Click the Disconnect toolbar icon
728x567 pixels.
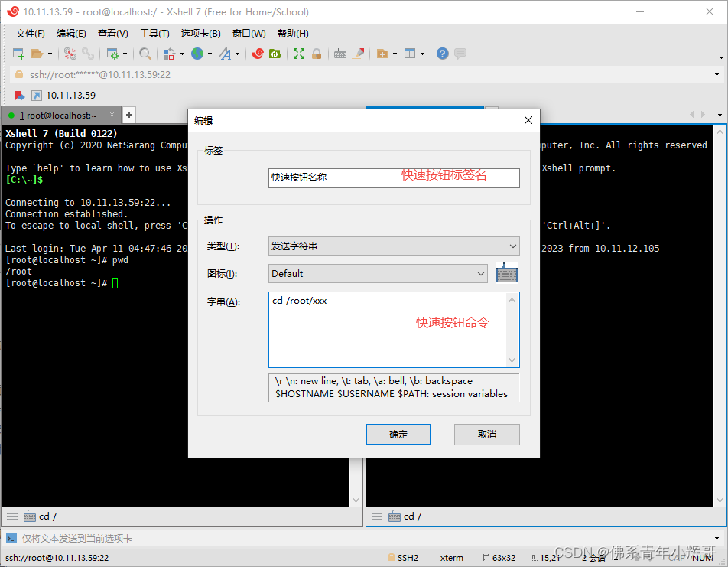pyautogui.click(x=70, y=54)
